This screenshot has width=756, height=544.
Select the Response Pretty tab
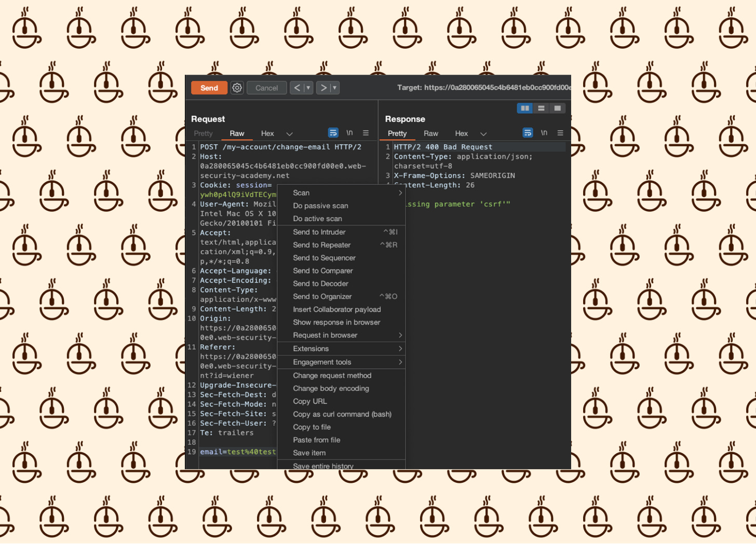(397, 133)
